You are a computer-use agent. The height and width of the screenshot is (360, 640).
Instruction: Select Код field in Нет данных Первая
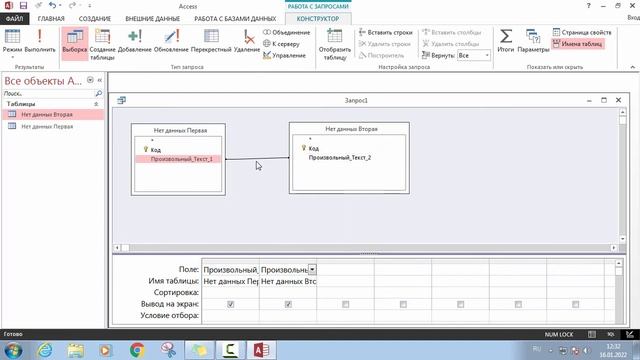[x=156, y=150]
